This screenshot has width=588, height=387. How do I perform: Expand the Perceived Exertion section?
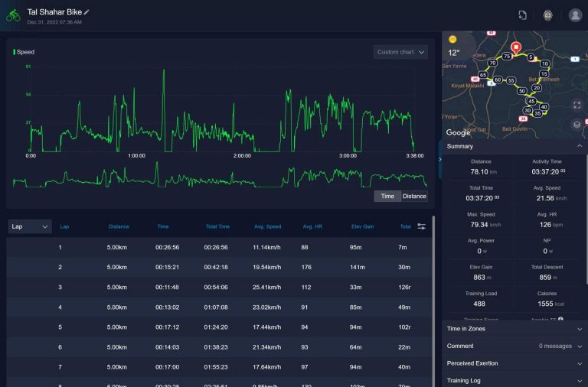(513, 363)
